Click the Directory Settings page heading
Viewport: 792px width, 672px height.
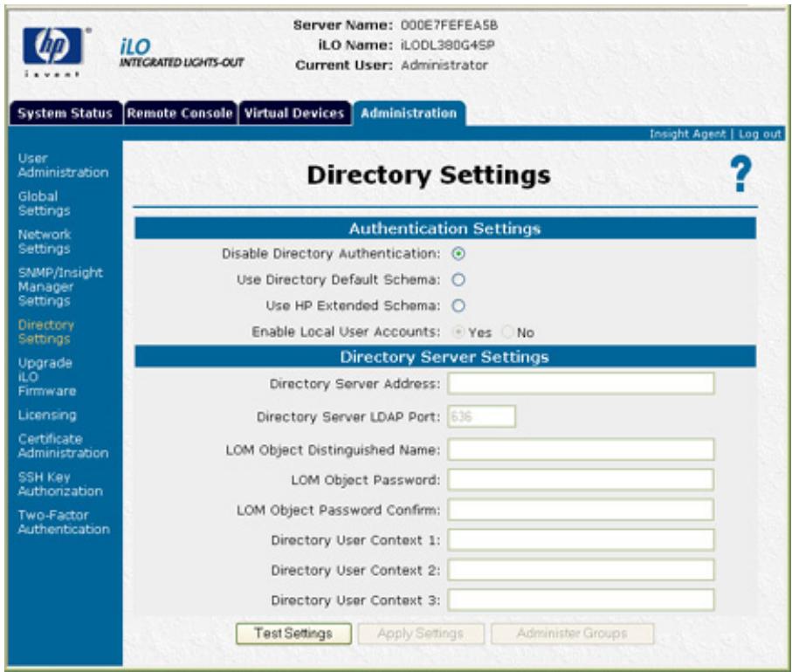pyautogui.click(x=429, y=175)
